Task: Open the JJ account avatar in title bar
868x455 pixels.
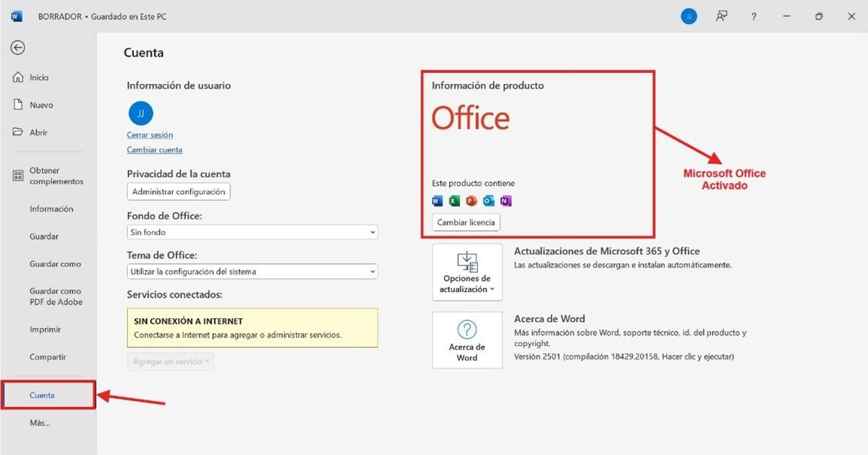Action: [x=689, y=17]
